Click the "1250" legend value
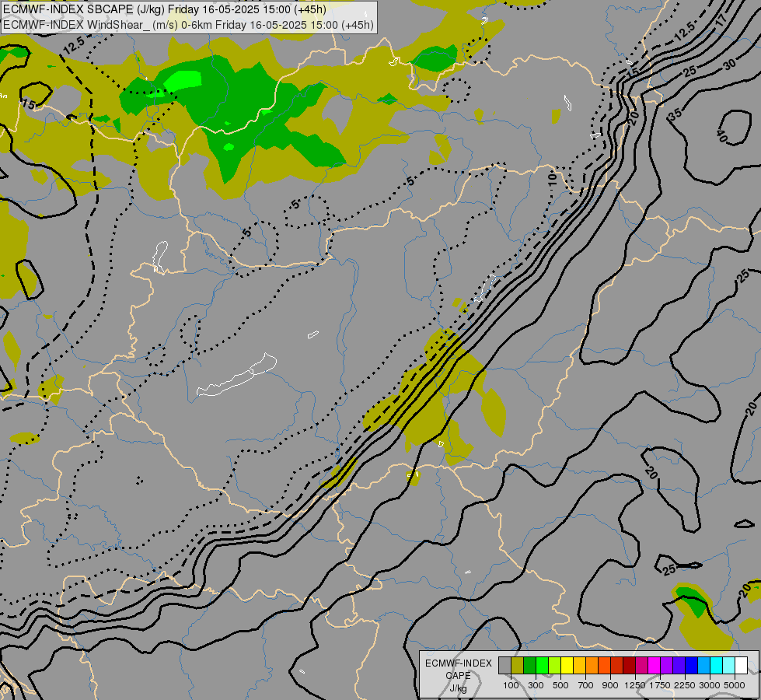Image resolution: width=761 pixels, height=700 pixels. pyautogui.click(x=635, y=685)
